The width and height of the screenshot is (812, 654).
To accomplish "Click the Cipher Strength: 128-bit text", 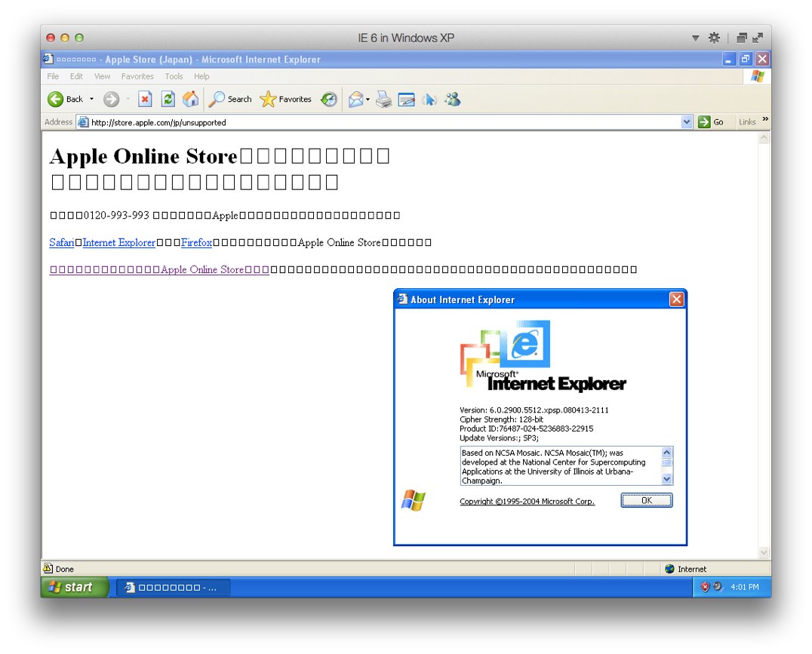I will (x=501, y=419).
